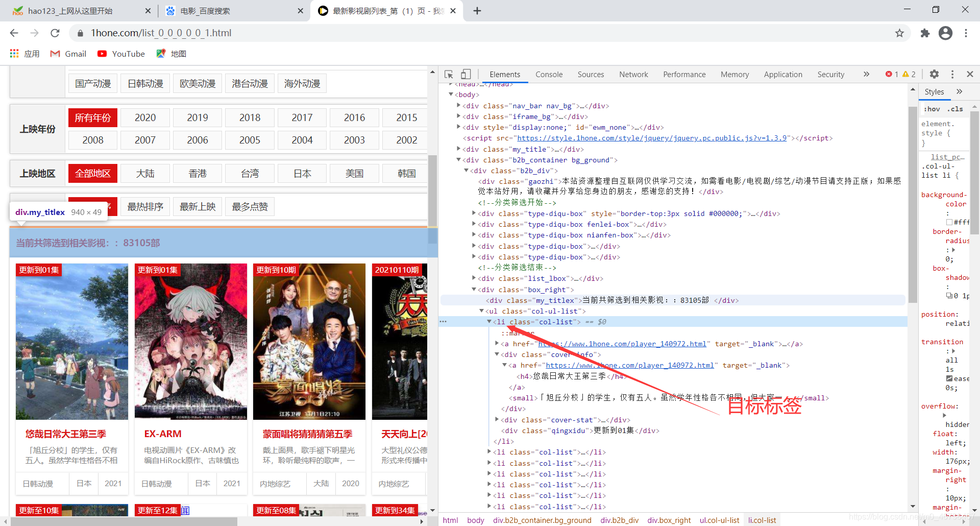Open the Application tab in DevTools

(x=783, y=75)
